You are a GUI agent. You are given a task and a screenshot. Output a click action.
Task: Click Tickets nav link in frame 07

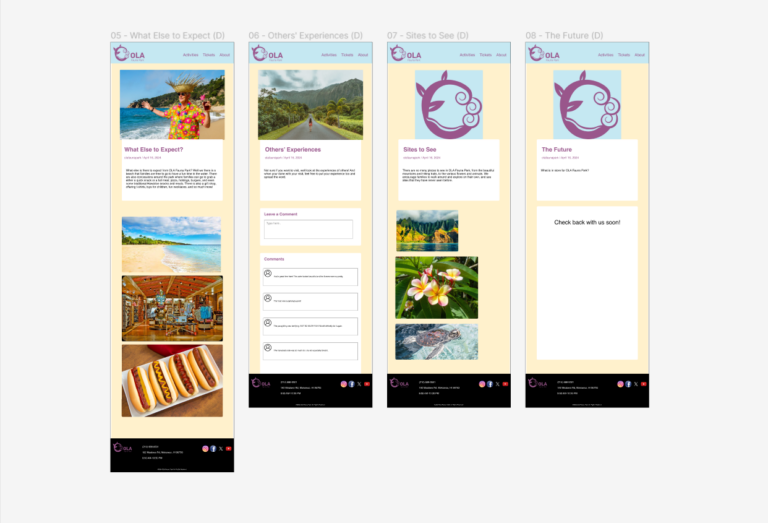485,55
